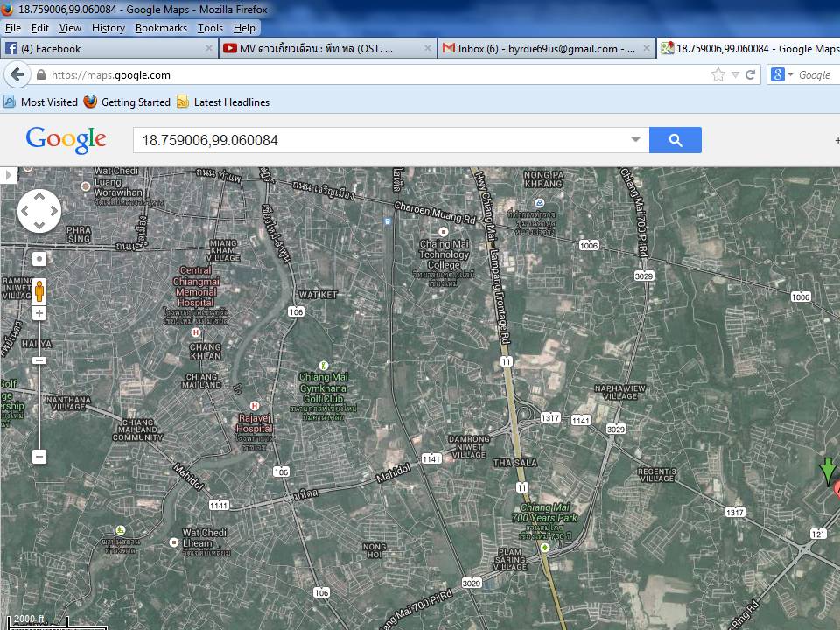Click the Nong Hoi area label
Viewport: 840px width, 630px height.
click(x=374, y=550)
